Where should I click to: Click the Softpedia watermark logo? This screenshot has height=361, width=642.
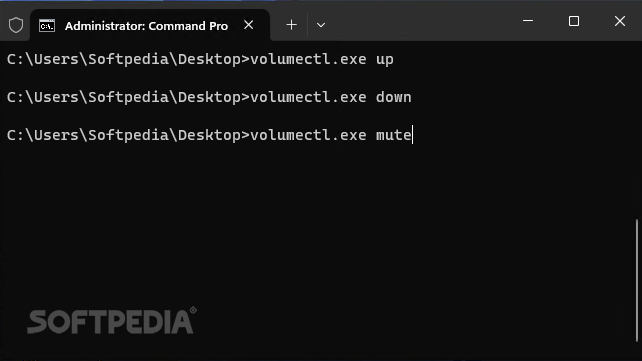tap(111, 320)
